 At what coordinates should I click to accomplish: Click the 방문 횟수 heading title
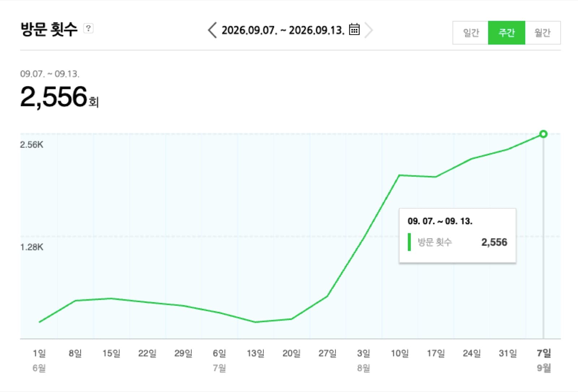[49, 29]
